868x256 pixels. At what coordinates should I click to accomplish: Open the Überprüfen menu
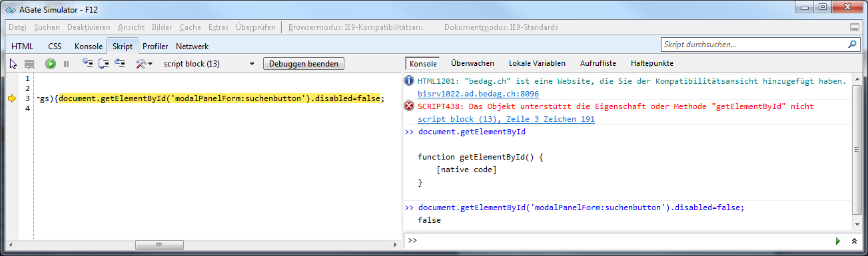(256, 27)
